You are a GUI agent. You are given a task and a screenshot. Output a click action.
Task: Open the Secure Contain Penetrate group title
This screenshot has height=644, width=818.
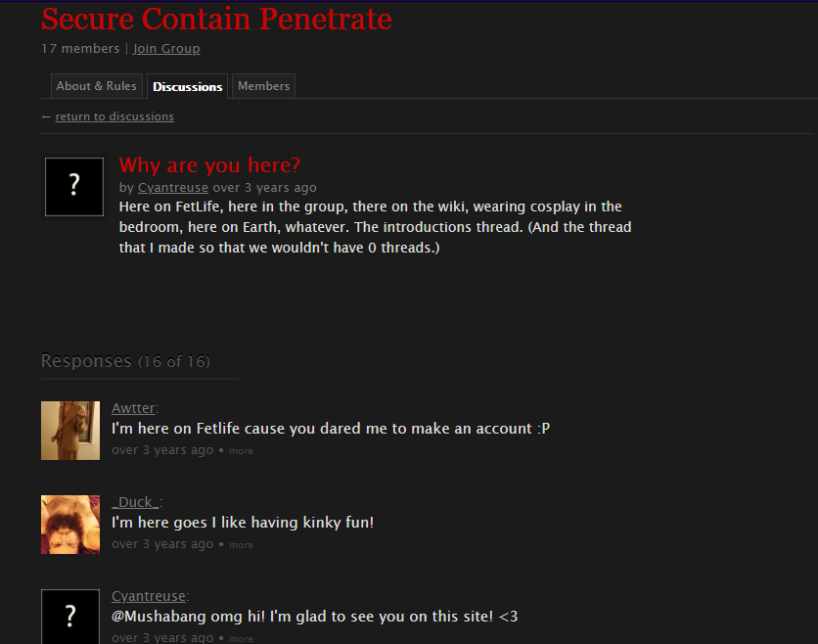point(216,20)
